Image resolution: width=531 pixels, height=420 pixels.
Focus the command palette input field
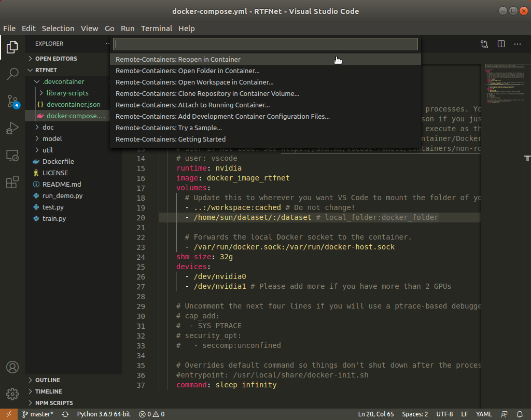point(265,44)
